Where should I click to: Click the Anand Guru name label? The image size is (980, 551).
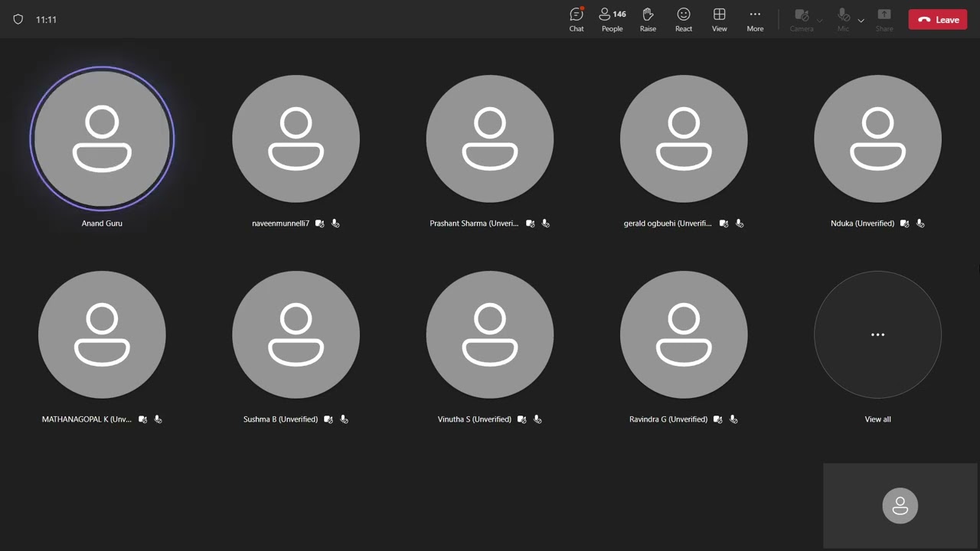tap(102, 223)
